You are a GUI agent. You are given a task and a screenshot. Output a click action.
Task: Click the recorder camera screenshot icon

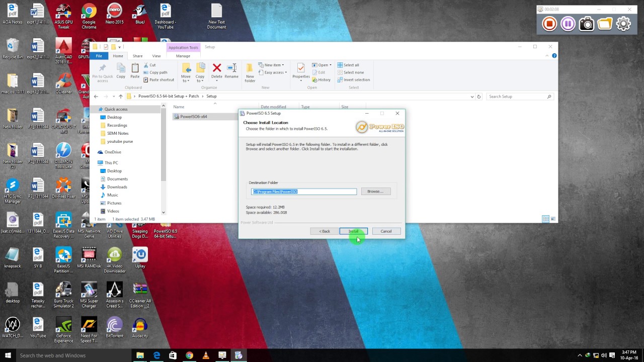(586, 24)
